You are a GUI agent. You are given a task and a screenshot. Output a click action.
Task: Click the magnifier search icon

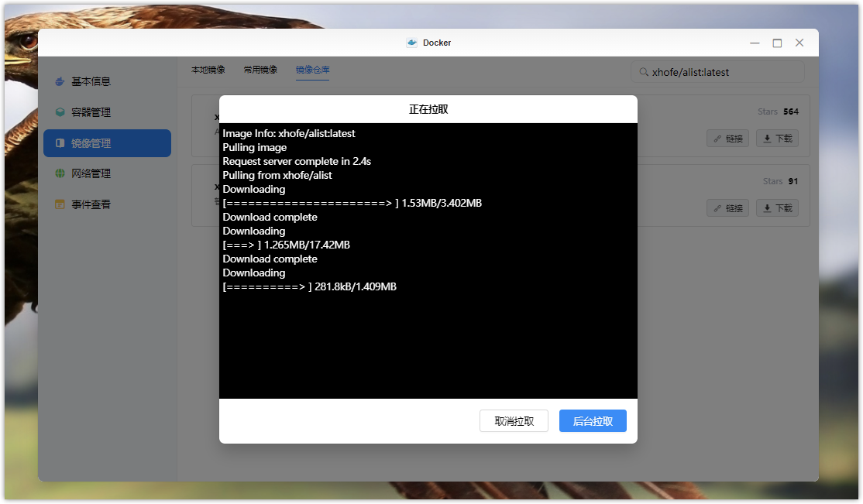coord(644,72)
